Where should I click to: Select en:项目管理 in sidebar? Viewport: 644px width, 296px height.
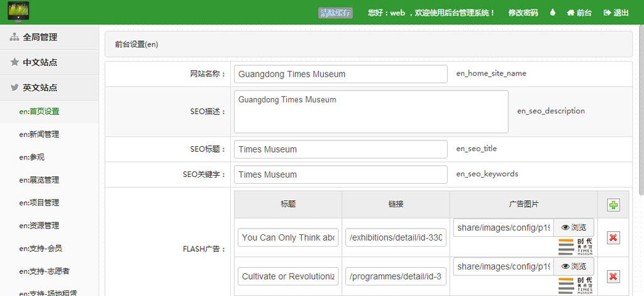pyautogui.click(x=39, y=202)
